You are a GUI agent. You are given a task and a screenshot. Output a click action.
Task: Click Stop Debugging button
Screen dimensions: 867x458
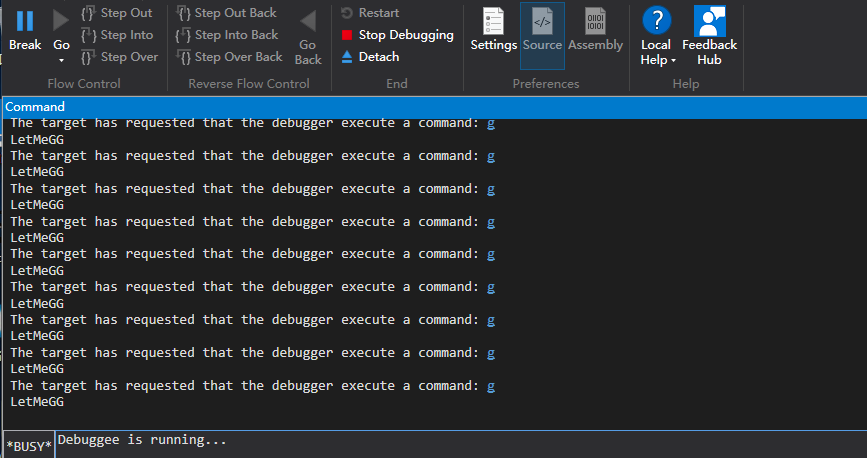[398, 35]
